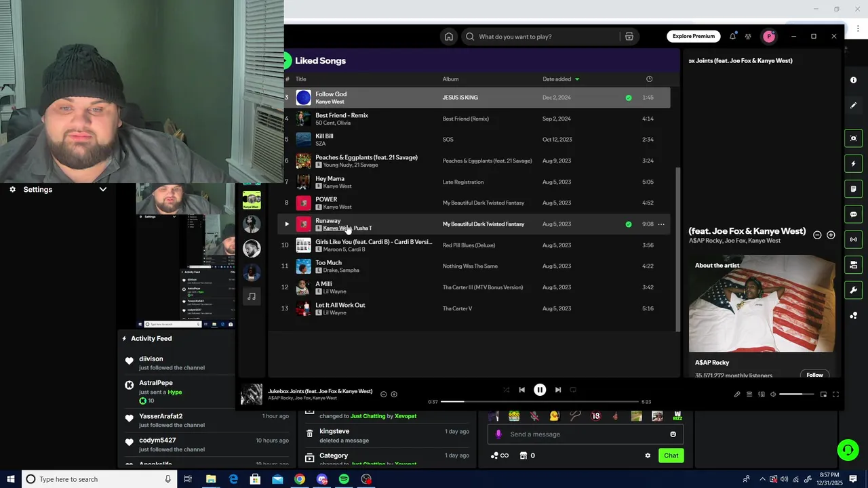The image size is (868, 488).
Task: Sort Liked Songs by Album column
Action: point(450,79)
